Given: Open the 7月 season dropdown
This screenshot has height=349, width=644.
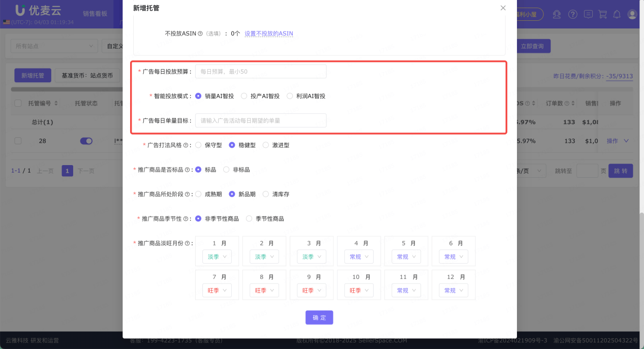Looking at the screenshot, I should point(217,291).
